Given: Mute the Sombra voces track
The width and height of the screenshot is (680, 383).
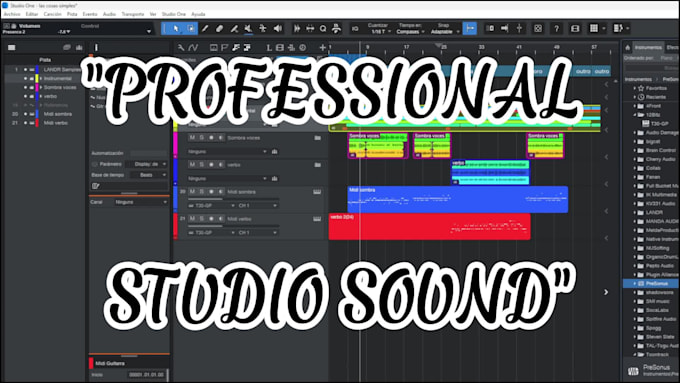Looking at the screenshot, I should pos(192,137).
